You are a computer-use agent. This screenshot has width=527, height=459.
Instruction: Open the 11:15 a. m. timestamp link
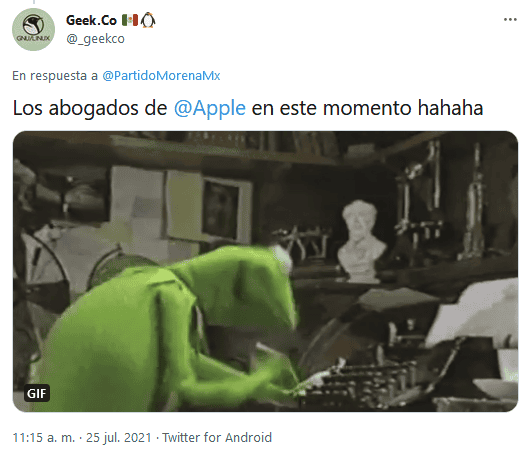(x=44, y=437)
